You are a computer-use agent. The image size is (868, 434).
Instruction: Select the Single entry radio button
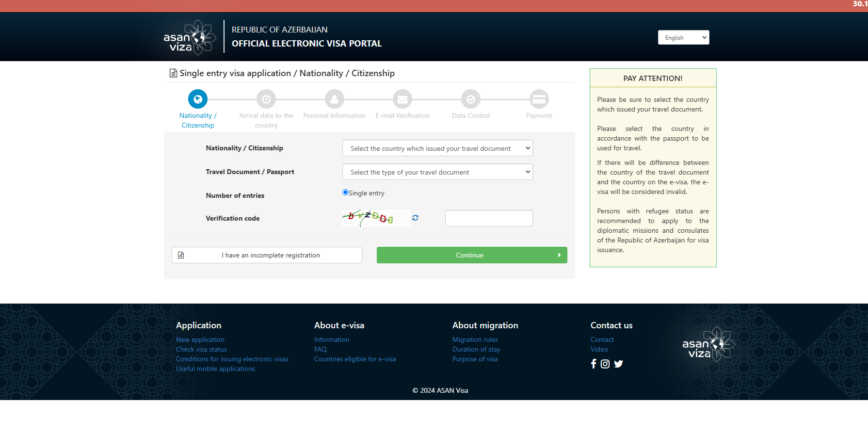(345, 193)
